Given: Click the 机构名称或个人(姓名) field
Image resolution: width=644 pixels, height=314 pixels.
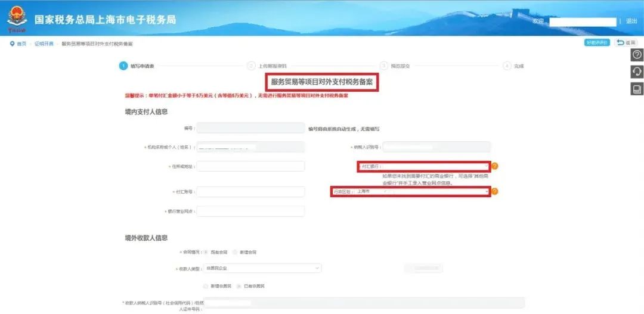Looking at the screenshot, I should coord(251,147).
